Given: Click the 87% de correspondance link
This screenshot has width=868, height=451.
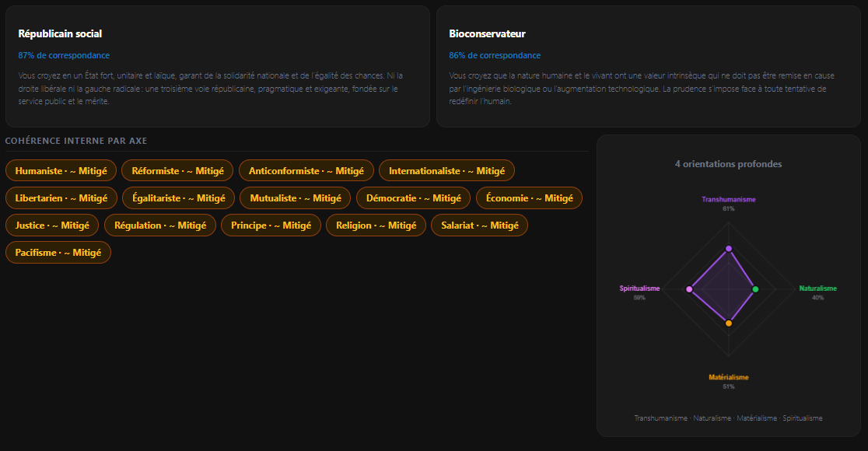Looking at the screenshot, I should tap(64, 56).
